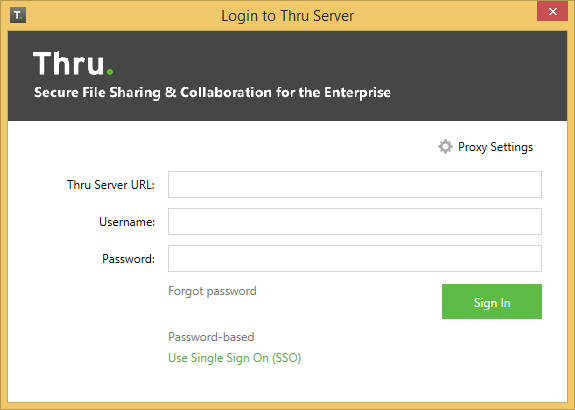Close the Login to Thru Server window
This screenshot has height=410, width=575.
pyautogui.click(x=552, y=11)
